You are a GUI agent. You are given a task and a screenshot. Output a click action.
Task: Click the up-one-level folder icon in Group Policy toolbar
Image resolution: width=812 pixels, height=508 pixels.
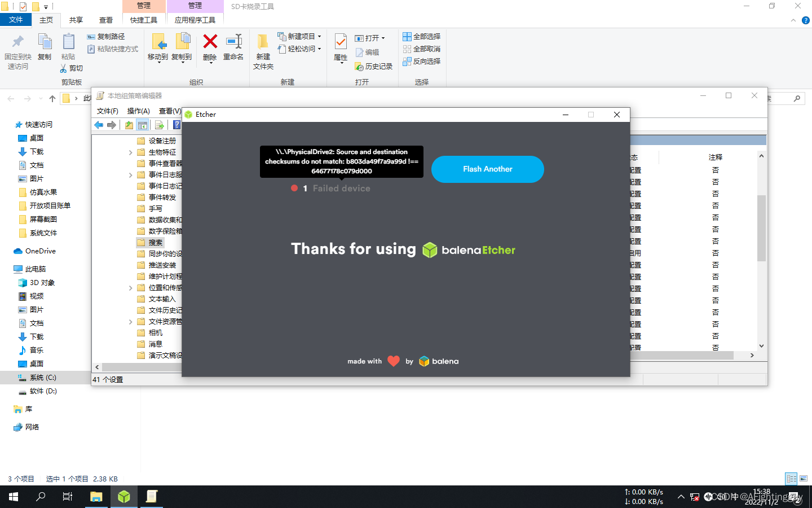[x=129, y=125]
